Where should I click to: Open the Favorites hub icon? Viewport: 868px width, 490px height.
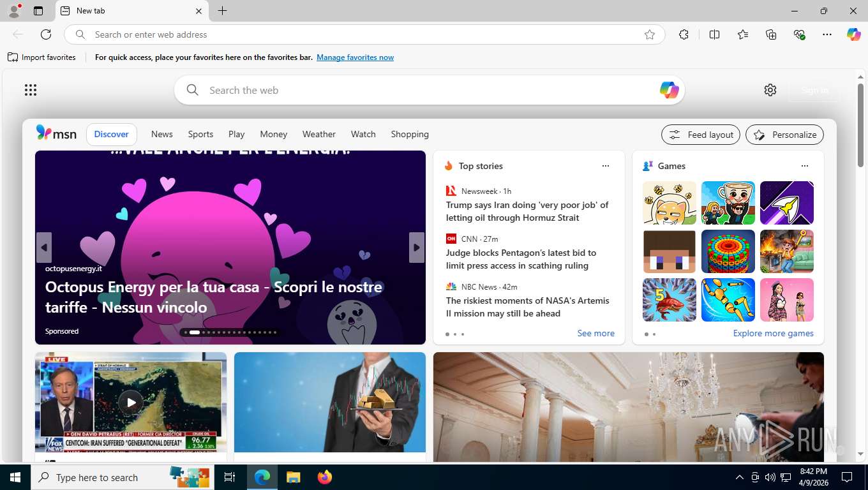[743, 34]
